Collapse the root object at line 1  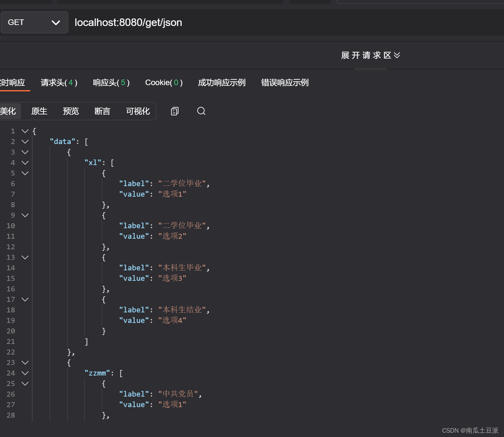point(25,131)
